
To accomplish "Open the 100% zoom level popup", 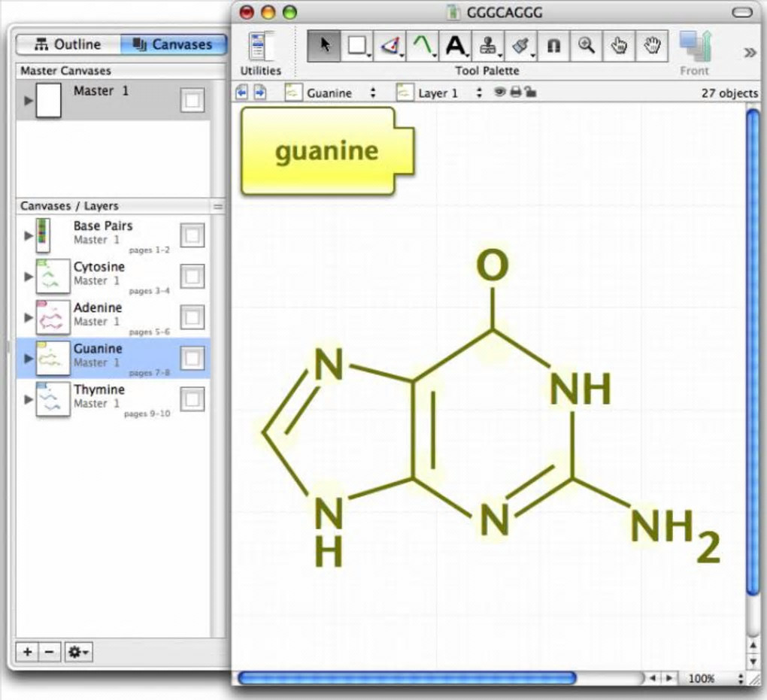I will click(x=716, y=678).
